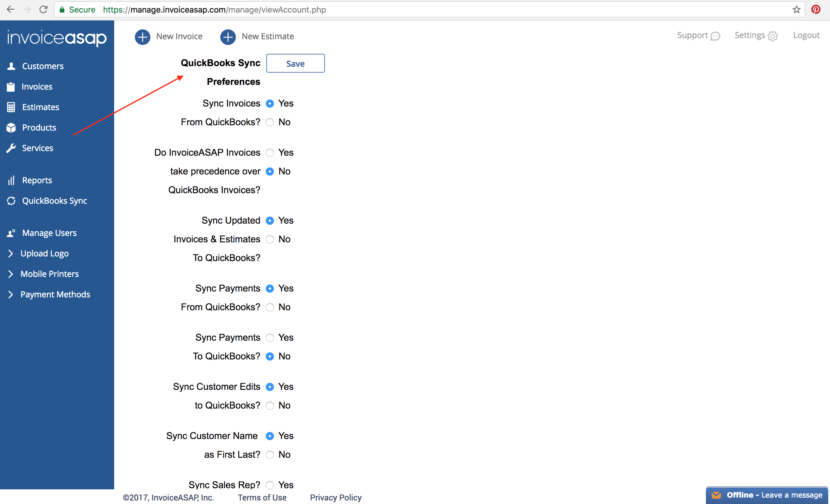This screenshot has height=504, width=830.
Task: Open Upload Logo in the sidebar
Action: [44, 253]
